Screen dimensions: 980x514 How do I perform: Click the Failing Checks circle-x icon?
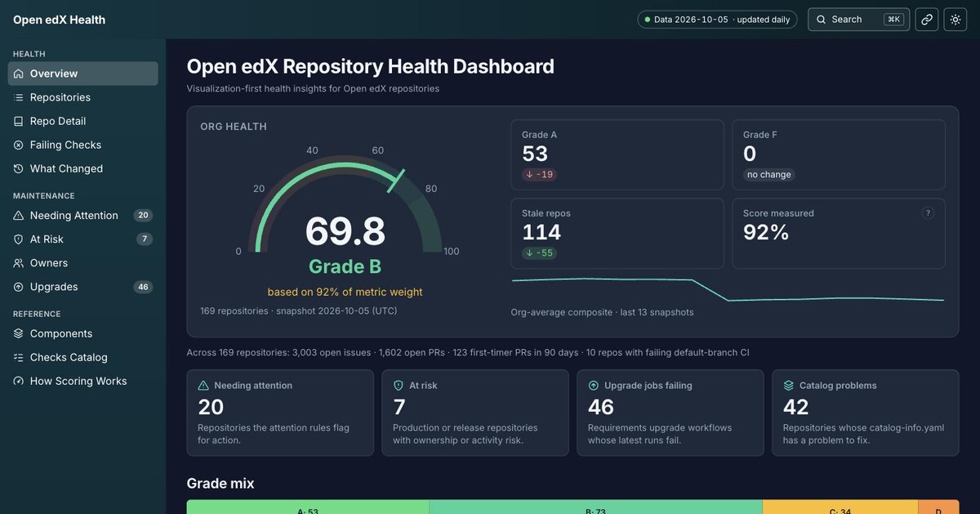[x=19, y=145]
